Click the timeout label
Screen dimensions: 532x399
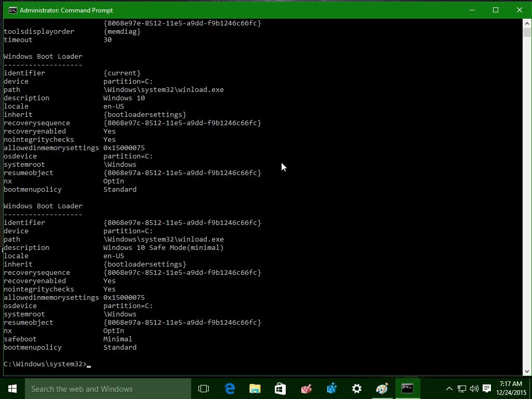18,39
